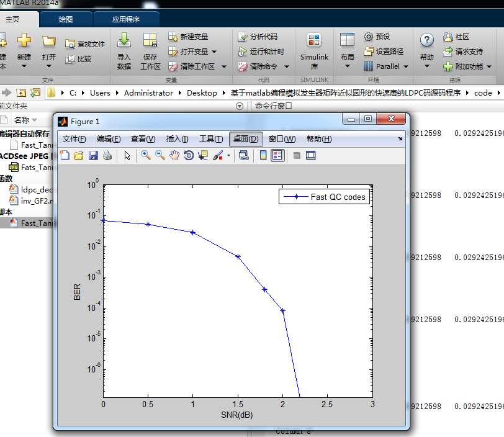Click the Show Plot Tools and dock icon
Screen dimensions: 504x437
click(x=311, y=156)
